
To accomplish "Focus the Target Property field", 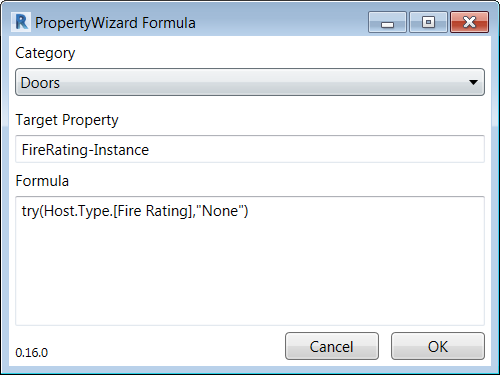I will pyautogui.click(x=250, y=149).
